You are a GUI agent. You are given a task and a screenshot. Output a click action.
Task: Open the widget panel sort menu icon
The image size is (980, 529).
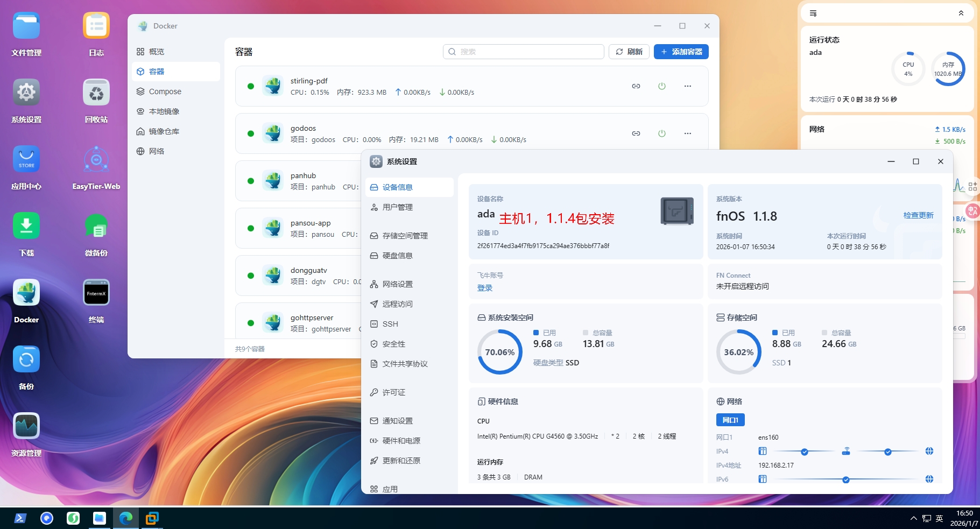coord(814,12)
